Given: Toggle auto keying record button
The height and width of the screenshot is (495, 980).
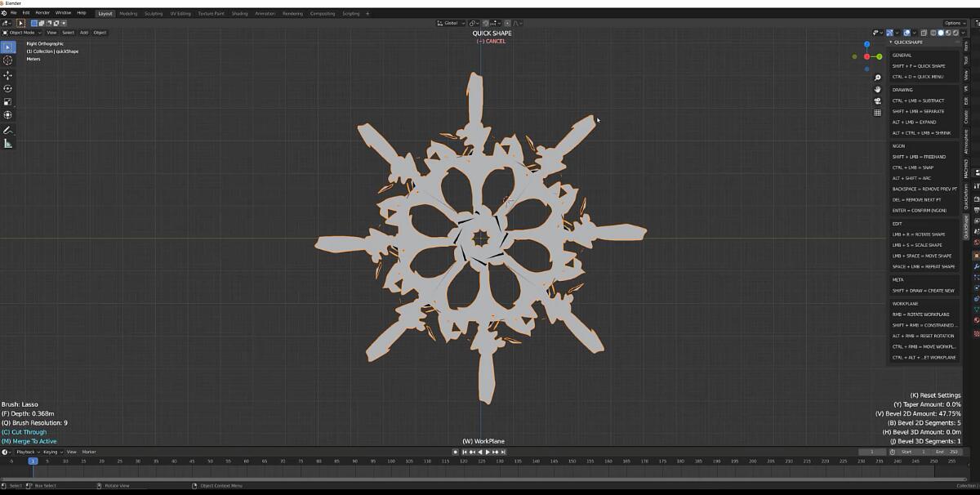Looking at the screenshot, I should pos(456,452).
